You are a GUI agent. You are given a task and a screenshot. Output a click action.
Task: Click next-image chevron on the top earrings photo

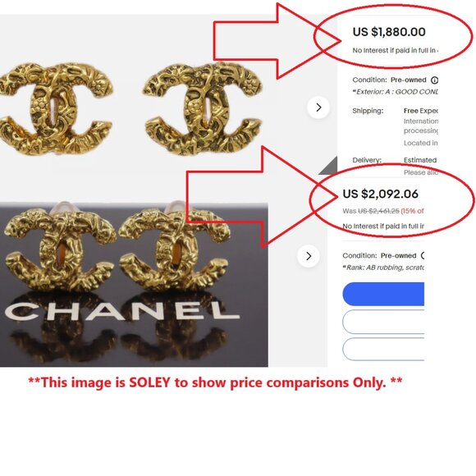tap(318, 108)
